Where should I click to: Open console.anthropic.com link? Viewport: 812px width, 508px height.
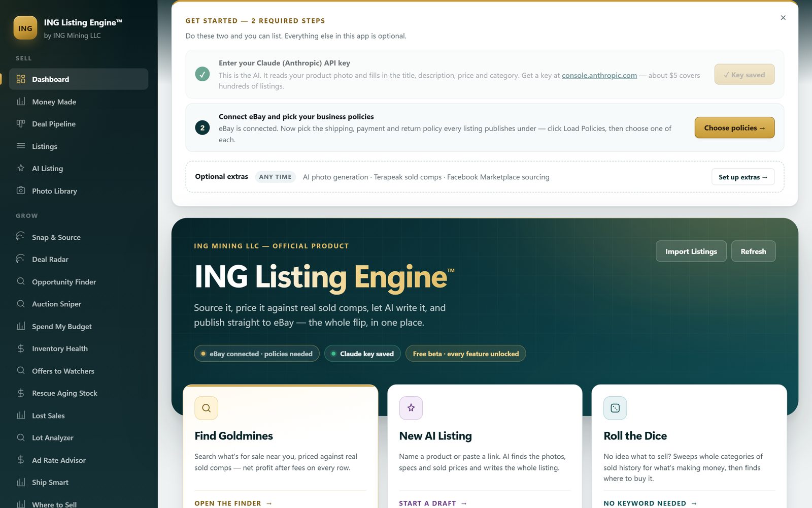tap(599, 75)
